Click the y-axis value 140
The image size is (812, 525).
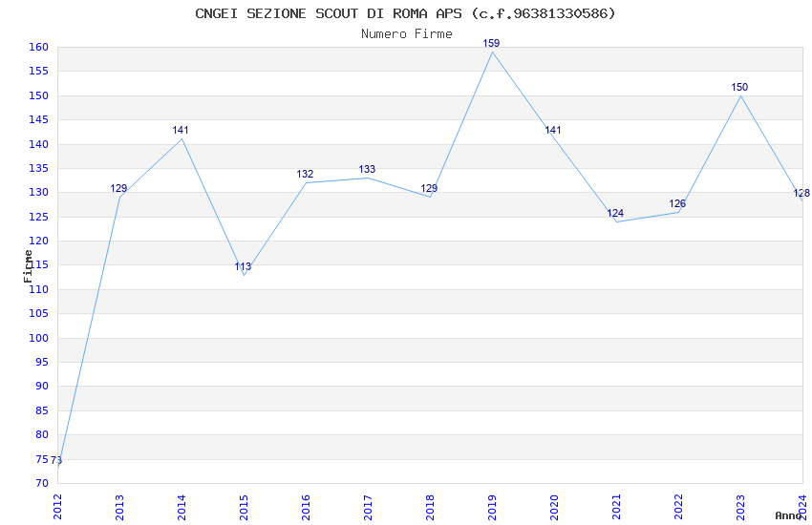click(39, 144)
